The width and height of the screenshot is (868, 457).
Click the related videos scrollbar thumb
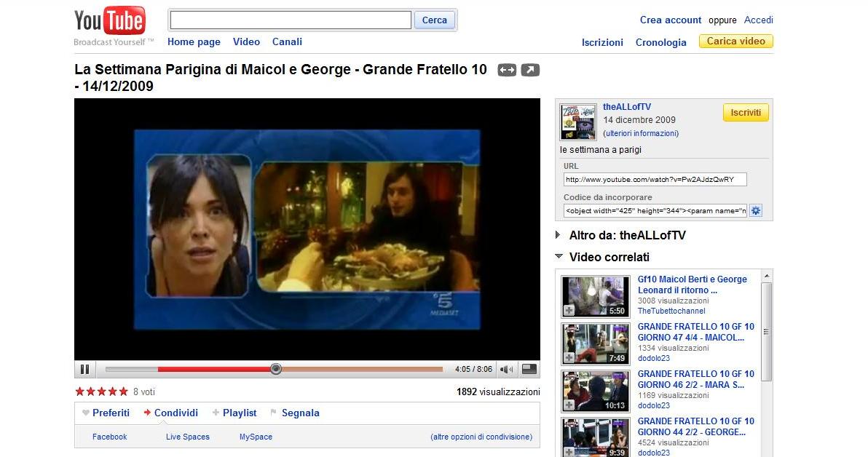coord(767,331)
